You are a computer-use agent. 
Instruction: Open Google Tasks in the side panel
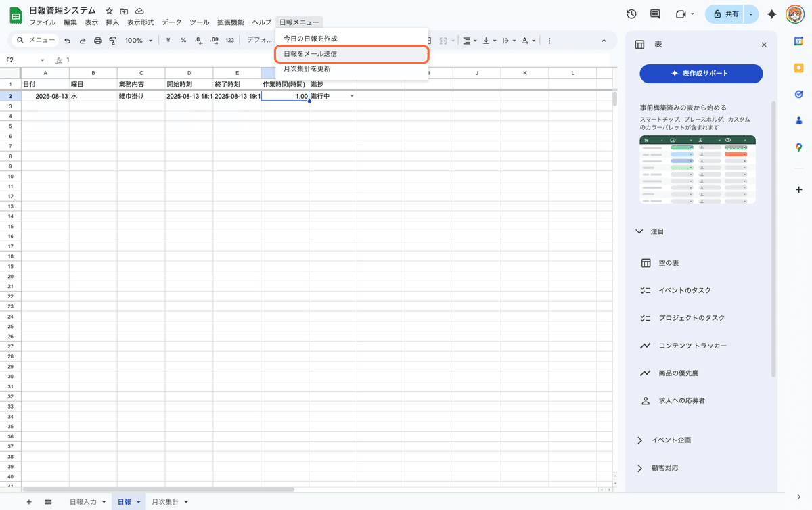pos(798,94)
